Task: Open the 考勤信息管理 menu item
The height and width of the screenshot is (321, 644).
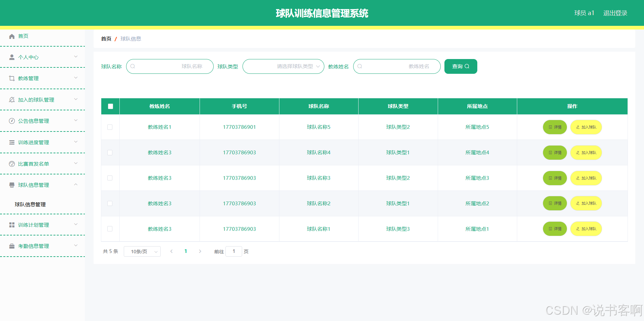Action: click(43, 246)
